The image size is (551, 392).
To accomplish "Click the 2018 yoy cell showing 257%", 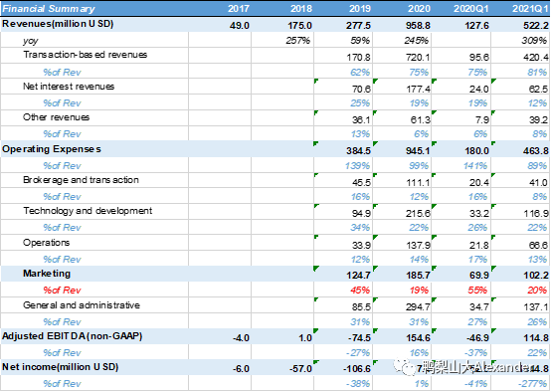I will pos(298,41).
